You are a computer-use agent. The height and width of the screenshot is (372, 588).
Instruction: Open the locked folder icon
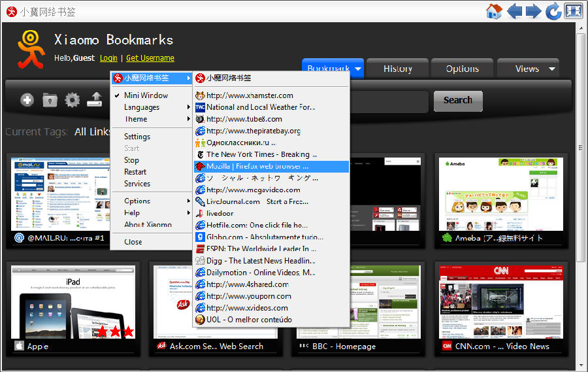point(50,100)
